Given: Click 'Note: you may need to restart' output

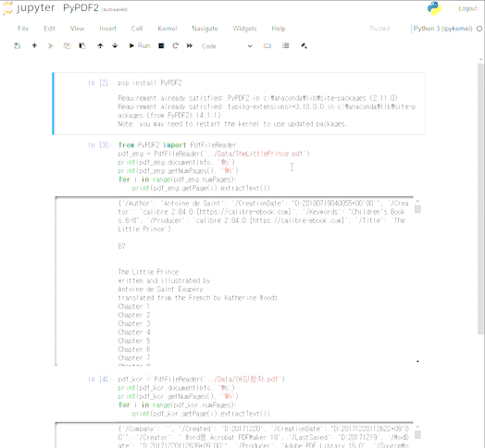Looking at the screenshot, I should coord(233,124).
